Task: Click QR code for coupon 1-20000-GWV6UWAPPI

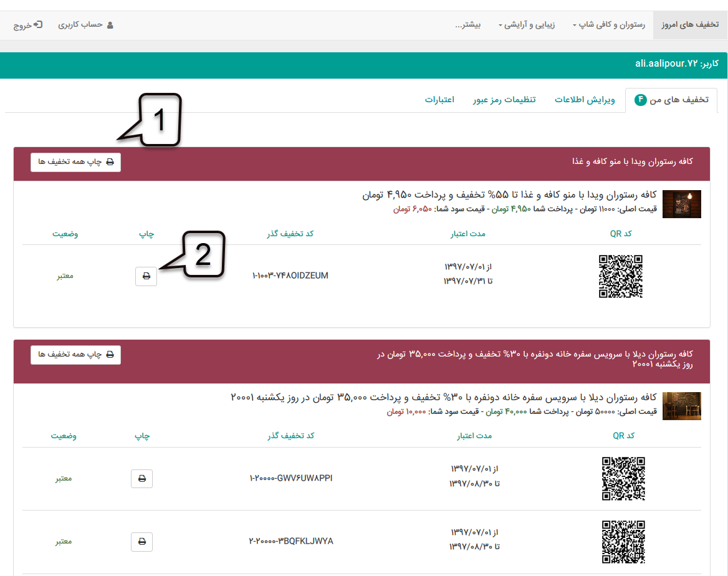Action: 623,479
